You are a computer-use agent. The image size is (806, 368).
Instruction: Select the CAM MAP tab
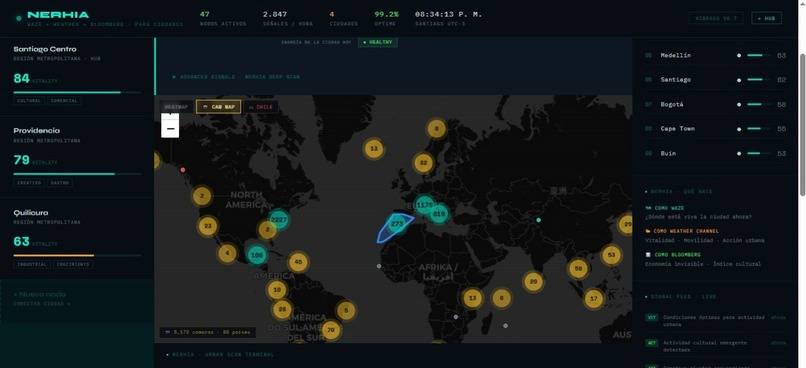click(218, 107)
